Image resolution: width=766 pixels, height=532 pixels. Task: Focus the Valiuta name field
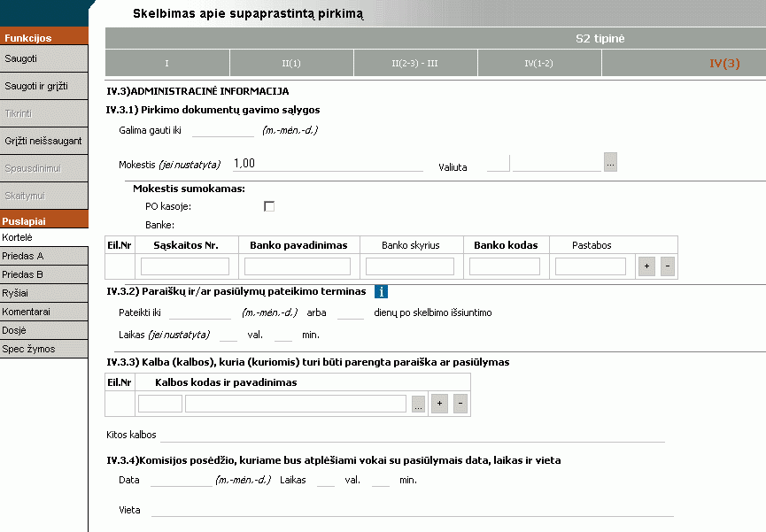click(x=557, y=164)
